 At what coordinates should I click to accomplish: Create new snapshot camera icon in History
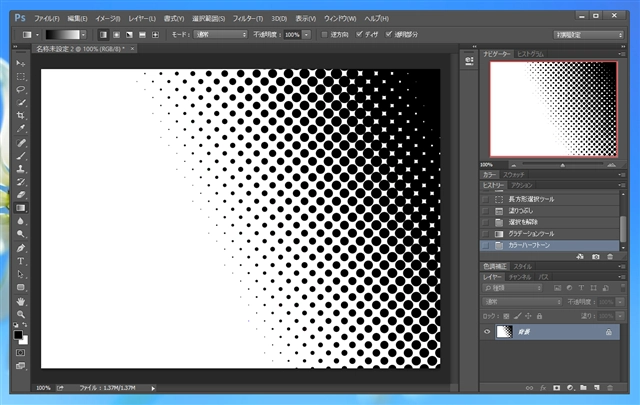pyautogui.click(x=596, y=256)
